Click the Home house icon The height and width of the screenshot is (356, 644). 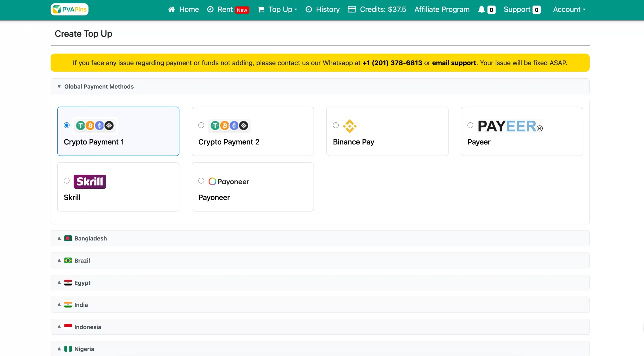172,10
